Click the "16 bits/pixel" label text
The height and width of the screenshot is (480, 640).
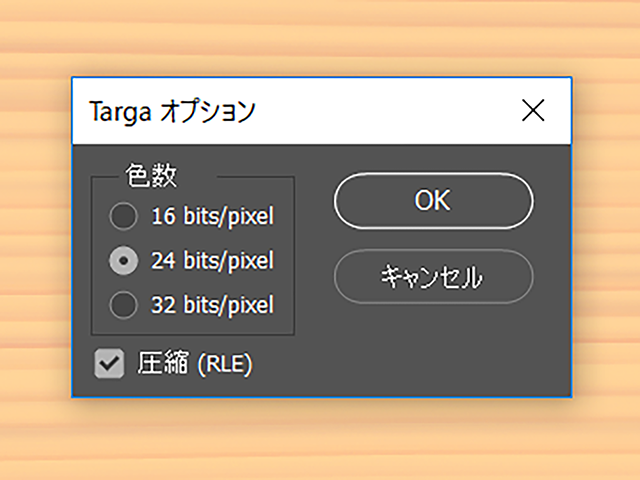point(212,216)
